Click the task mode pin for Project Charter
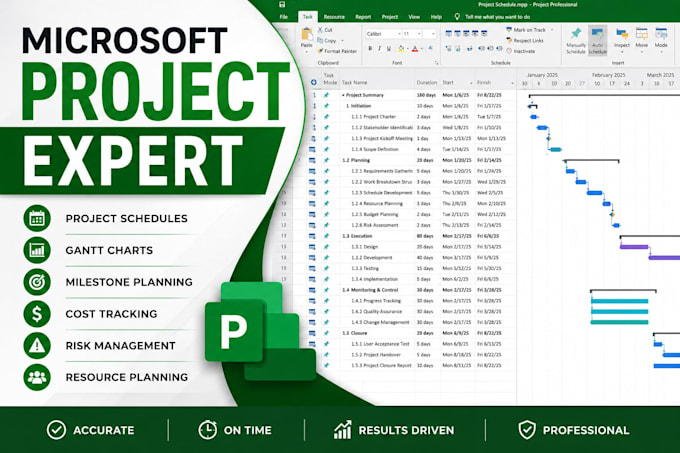The height and width of the screenshot is (453, 680). tap(326, 117)
